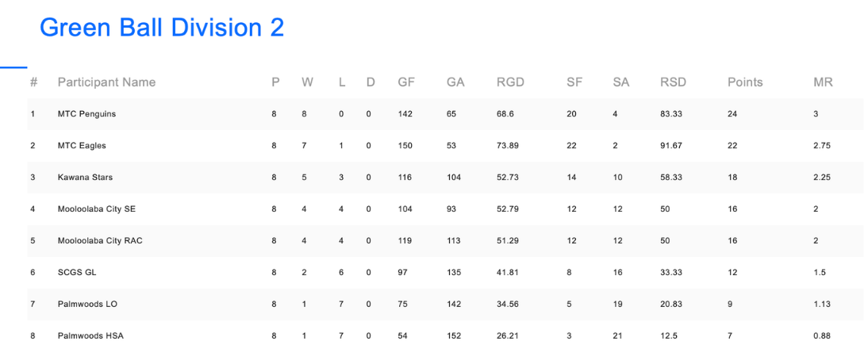
Task: Click the SF column header
Action: 574,82
